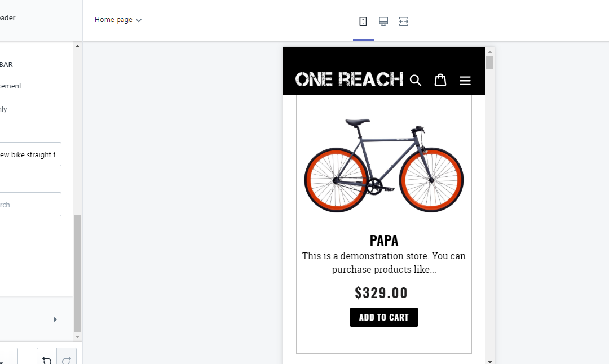Open the shopping bag cart icon
This screenshot has height=364, width=609.
pyautogui.click(x=440, y=80)
